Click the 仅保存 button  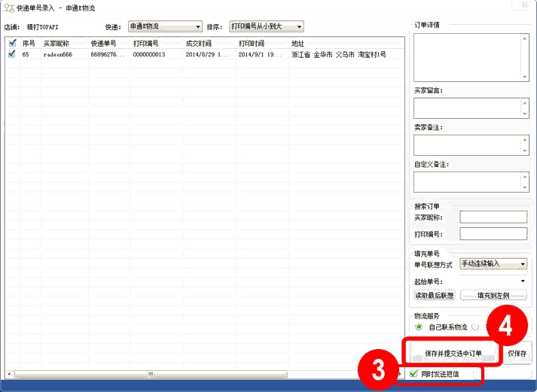tap(517, 354)
